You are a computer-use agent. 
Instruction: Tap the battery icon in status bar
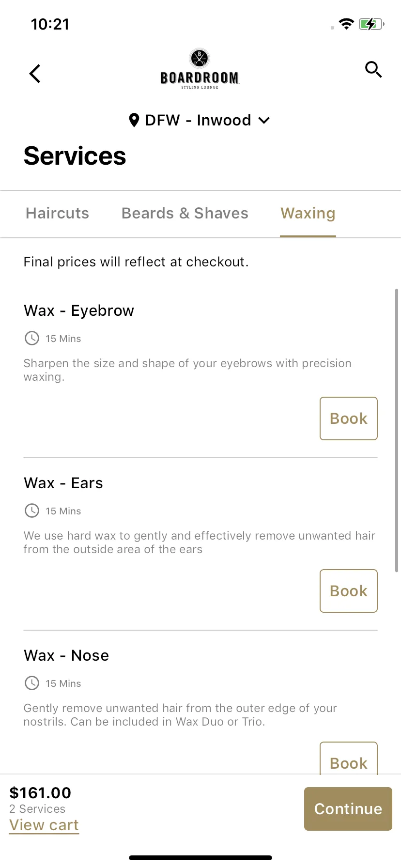coord(371,24)
